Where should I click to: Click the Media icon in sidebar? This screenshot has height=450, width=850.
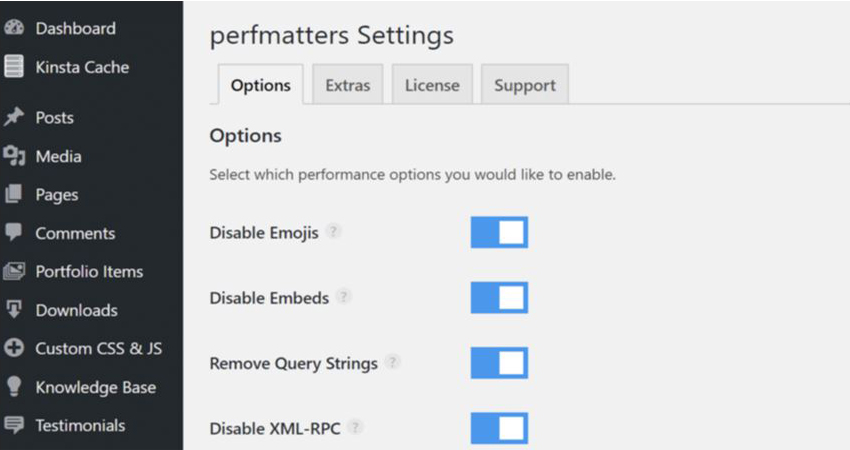[14, 156]
